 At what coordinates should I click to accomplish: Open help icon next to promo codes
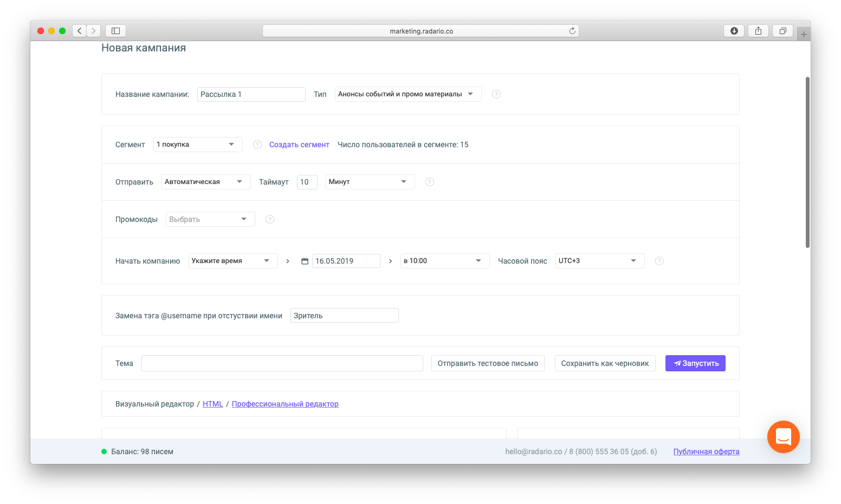coord(270,219)
